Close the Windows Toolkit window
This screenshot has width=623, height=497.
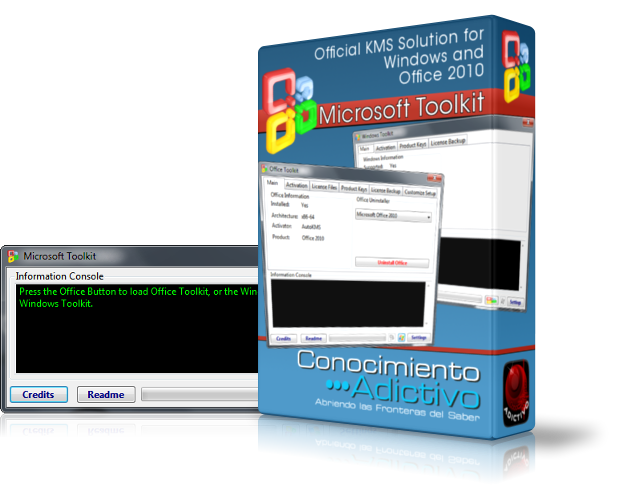tap(528, 122)
